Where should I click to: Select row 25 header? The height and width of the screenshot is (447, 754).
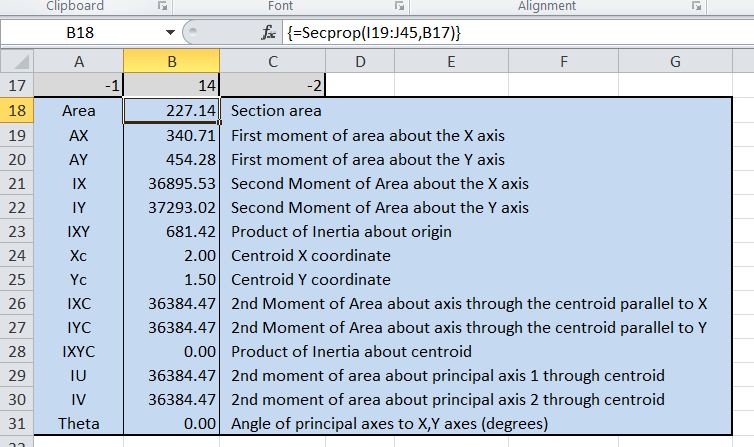click(x=17, y=279)
